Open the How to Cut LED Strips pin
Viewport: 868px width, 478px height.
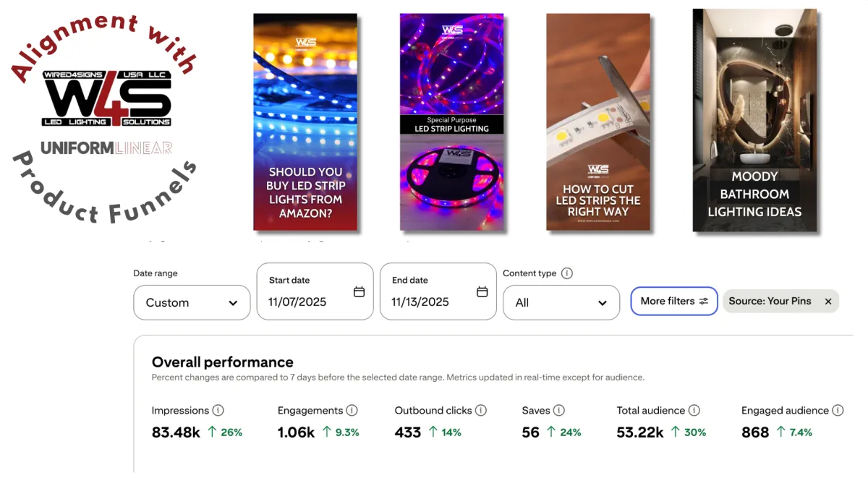(x=598, y=121)
